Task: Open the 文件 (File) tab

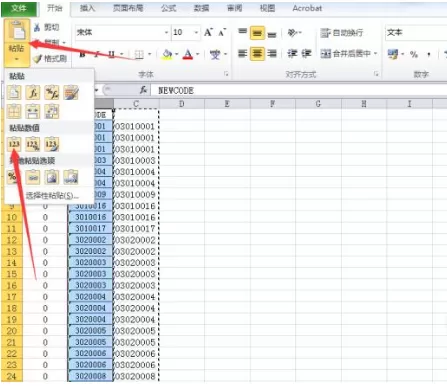Action: coord(19,8)
